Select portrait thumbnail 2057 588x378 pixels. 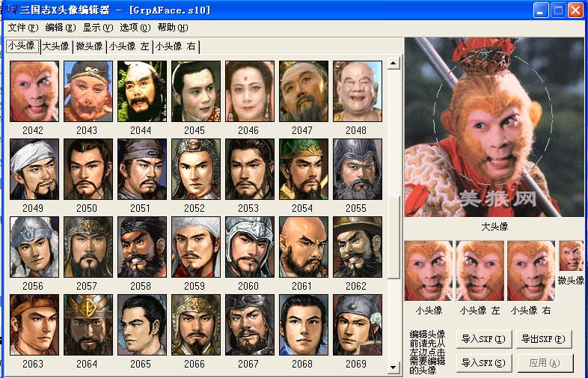[x=88, y=247]
